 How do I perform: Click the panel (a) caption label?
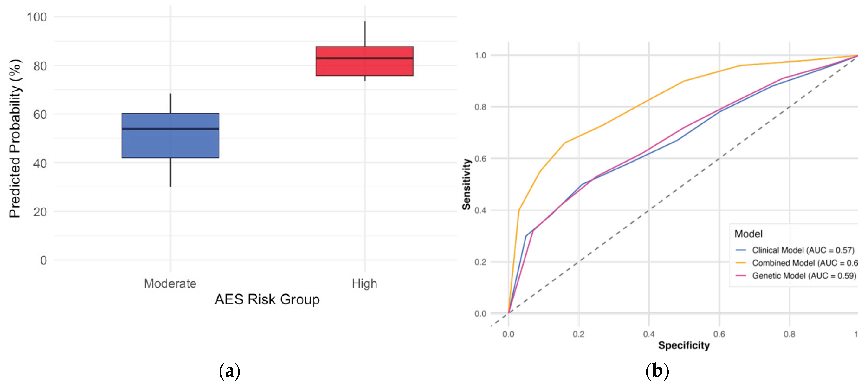click(x=230, y=371)
